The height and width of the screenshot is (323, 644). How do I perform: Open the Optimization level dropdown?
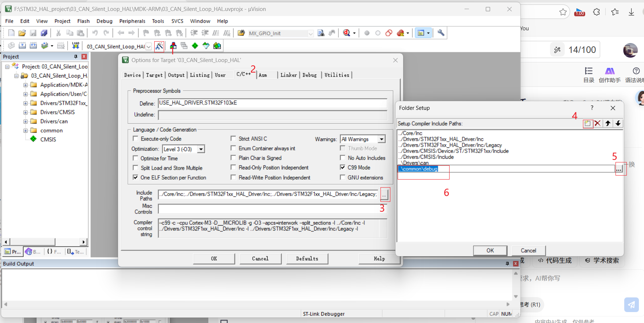(x=201, y=149)
